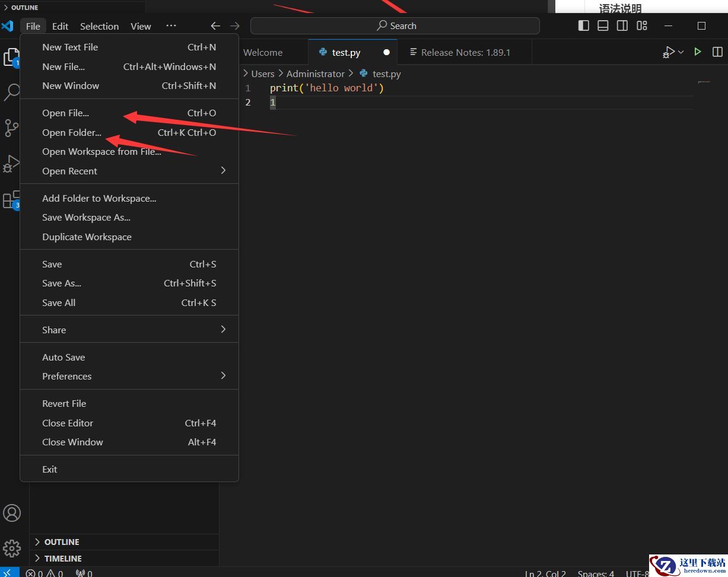Image resolution: width=728 pixels, height=577 pixels.
Task: Choose Save As... menu entry
Action: pyautogui.click(x=129, y=283)
